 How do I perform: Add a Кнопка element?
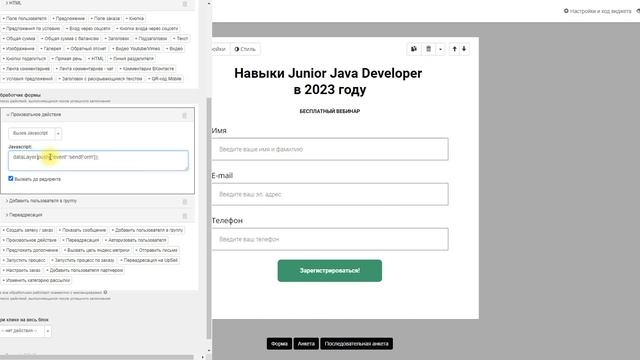point(134,18)
